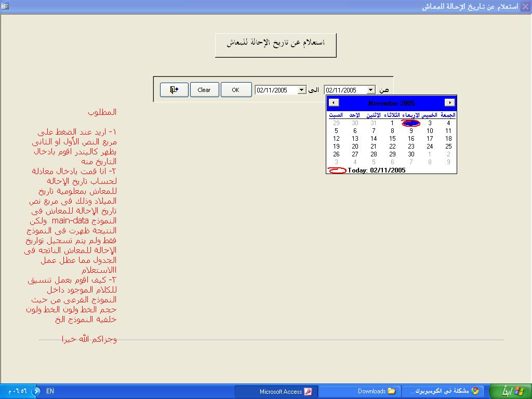Select November 12 in the calendar

coord(336,139)
